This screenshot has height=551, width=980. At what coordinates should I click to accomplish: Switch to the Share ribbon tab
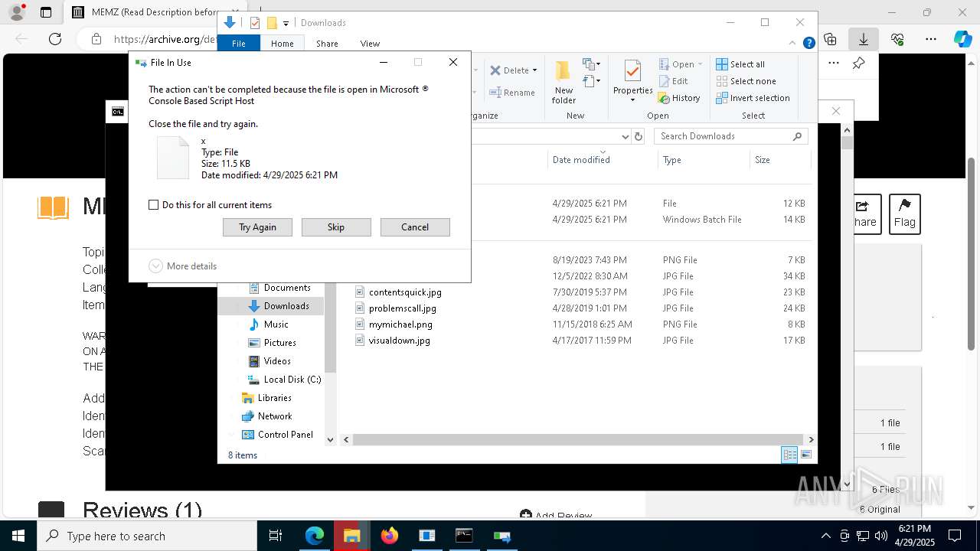(327, 44)
